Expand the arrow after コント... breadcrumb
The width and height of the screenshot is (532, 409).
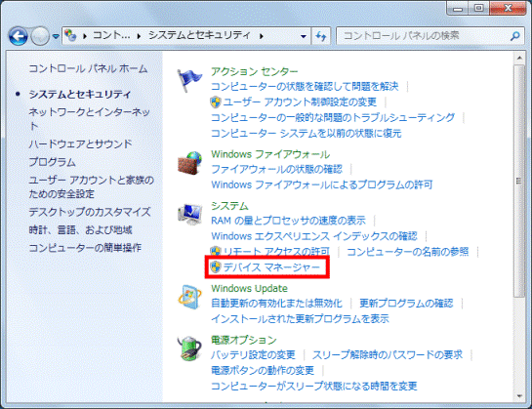tap(139, 36)
